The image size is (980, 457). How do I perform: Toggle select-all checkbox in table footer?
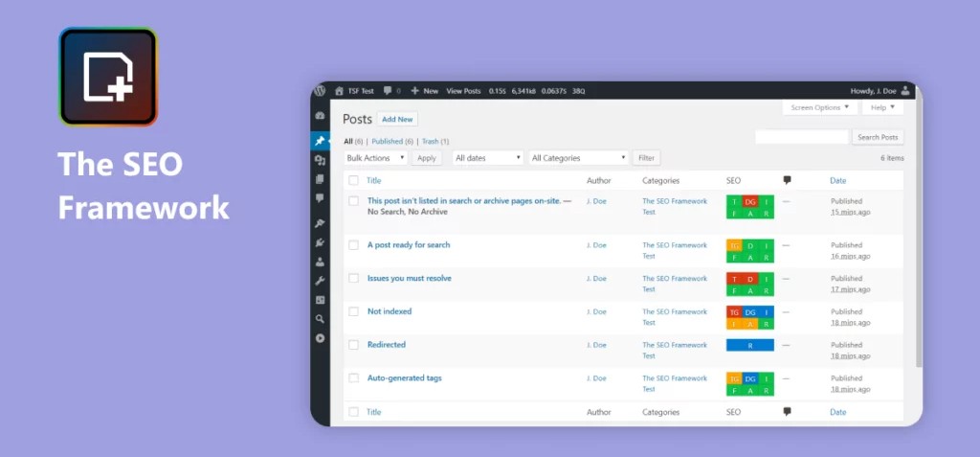354,412
